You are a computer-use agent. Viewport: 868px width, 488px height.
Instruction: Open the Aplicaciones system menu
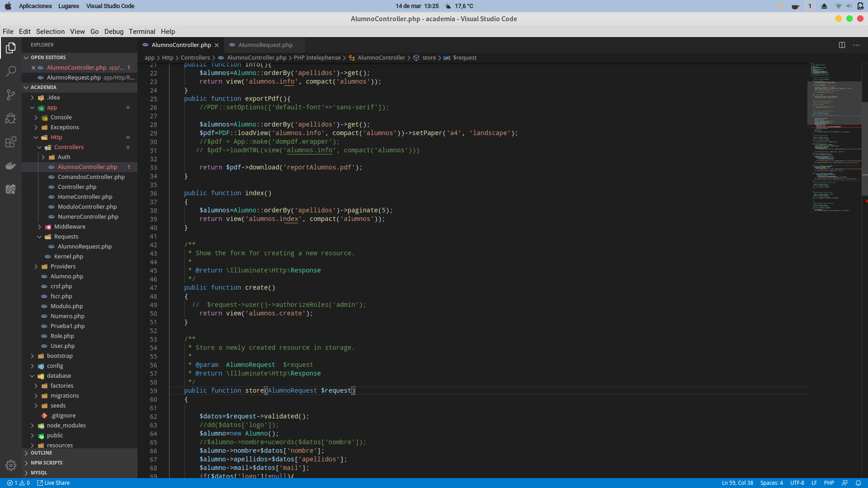tap(35, 6)
